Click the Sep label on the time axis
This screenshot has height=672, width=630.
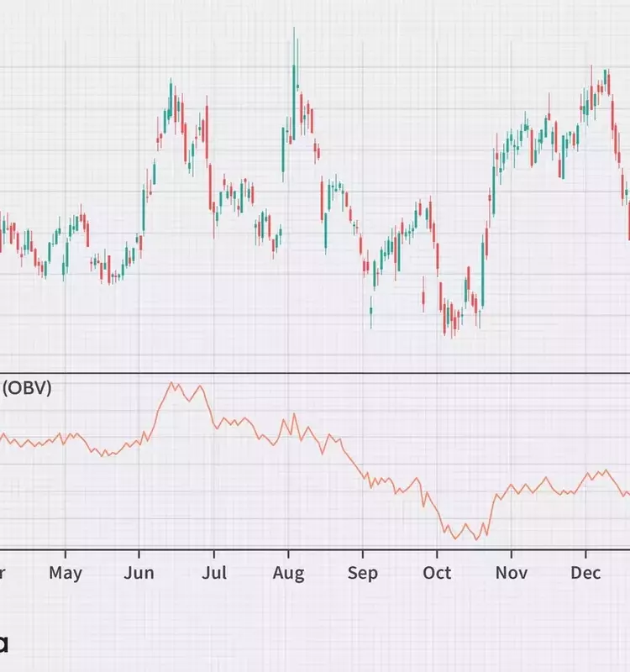[x=363, y=574]
